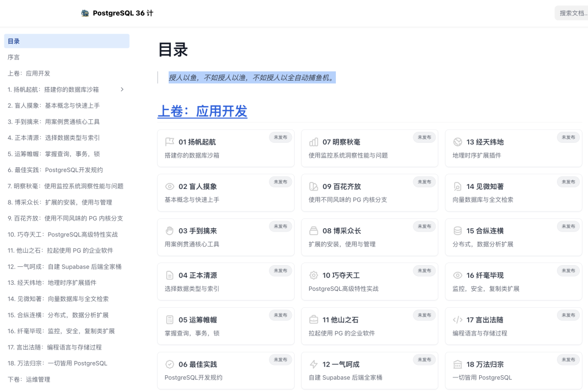Viewport: 588px width, 391px height.
Task: Open the 13 经天纬地 card title
Action: [485, 142]
